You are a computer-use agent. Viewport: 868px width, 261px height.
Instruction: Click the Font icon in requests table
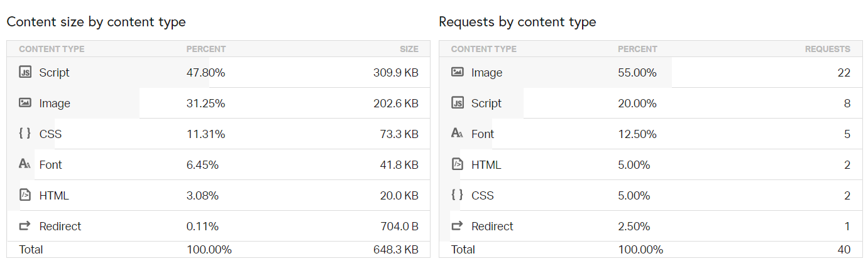[458, 134]
